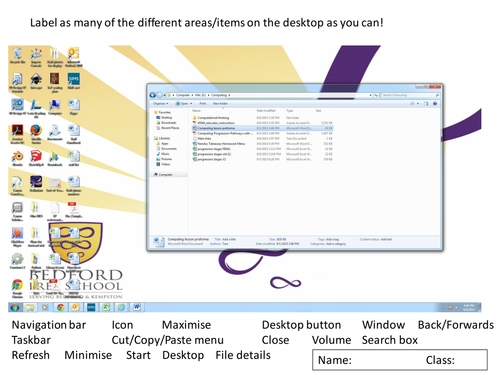
Task: Open Windows Explorer from the taskbar
Action: click(30, 307)
